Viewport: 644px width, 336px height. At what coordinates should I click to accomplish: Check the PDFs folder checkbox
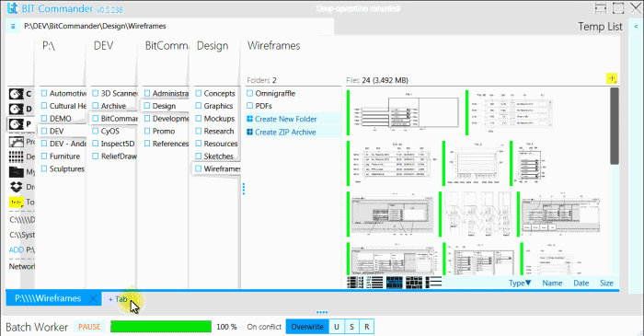coord(249,106)
